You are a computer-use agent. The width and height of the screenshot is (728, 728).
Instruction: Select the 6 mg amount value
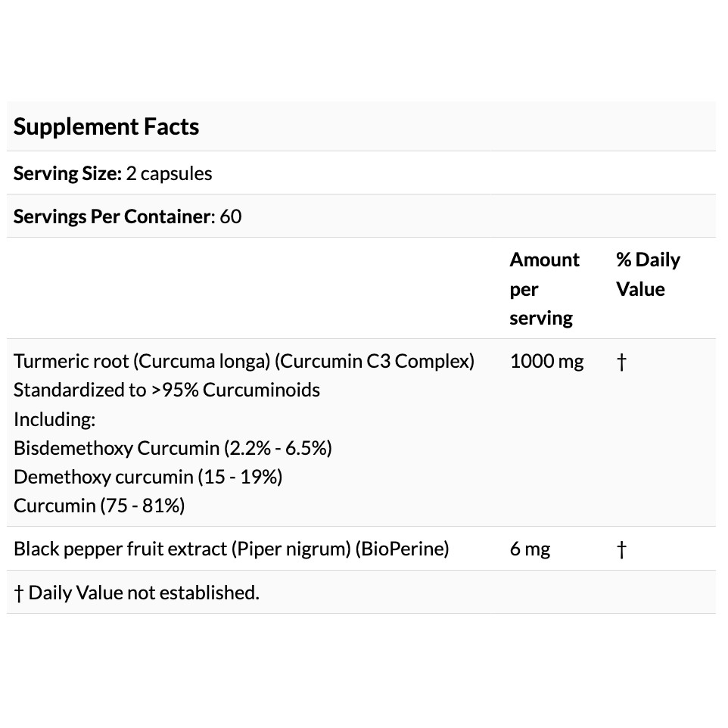pos(530,549)
